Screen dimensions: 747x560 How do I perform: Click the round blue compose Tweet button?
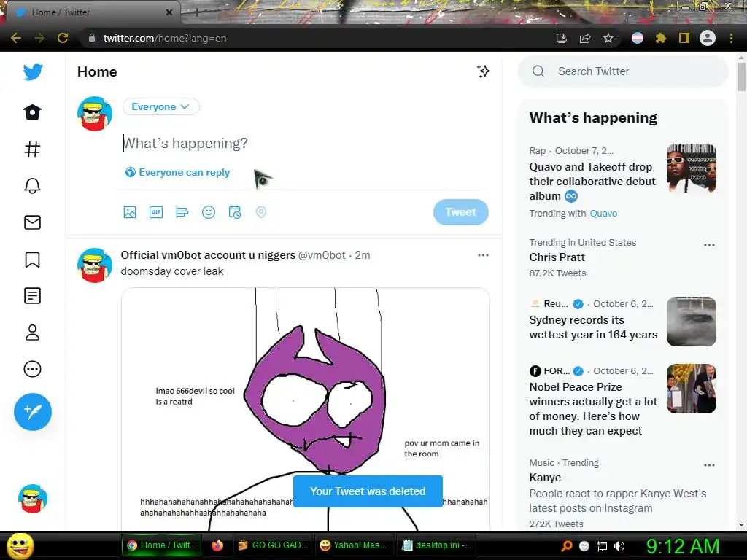coord(32,412)
